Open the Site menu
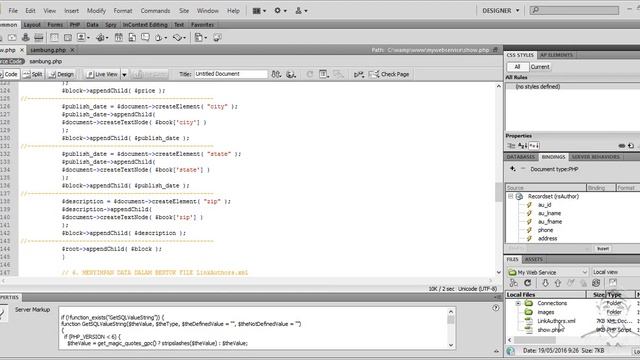Image resolution: width=640 pixels, height=360 pixels. click(x=184, y=11)
